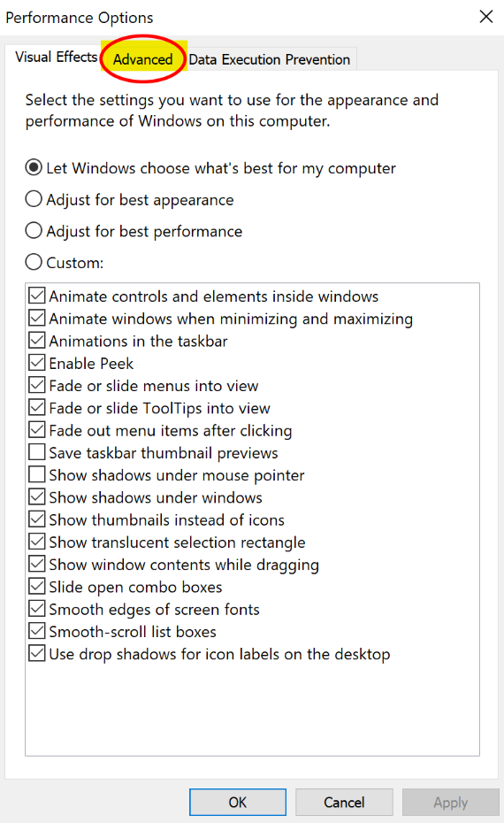Select the Visual Effects tab
Viewport: 504px width, 823px height.
57,57
